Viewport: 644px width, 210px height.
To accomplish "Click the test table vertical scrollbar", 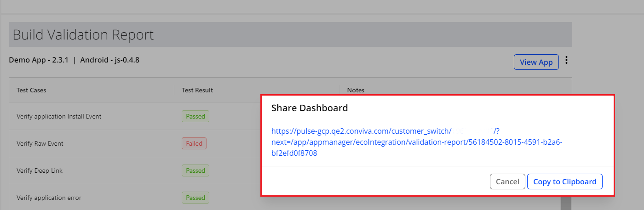I will [565, 202].
